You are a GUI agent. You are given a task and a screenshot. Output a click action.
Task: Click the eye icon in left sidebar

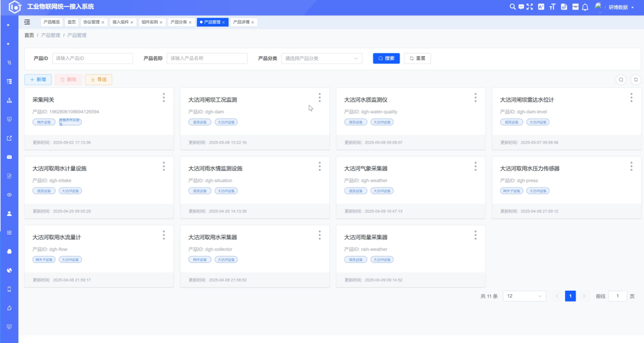[x=9, y=195]
